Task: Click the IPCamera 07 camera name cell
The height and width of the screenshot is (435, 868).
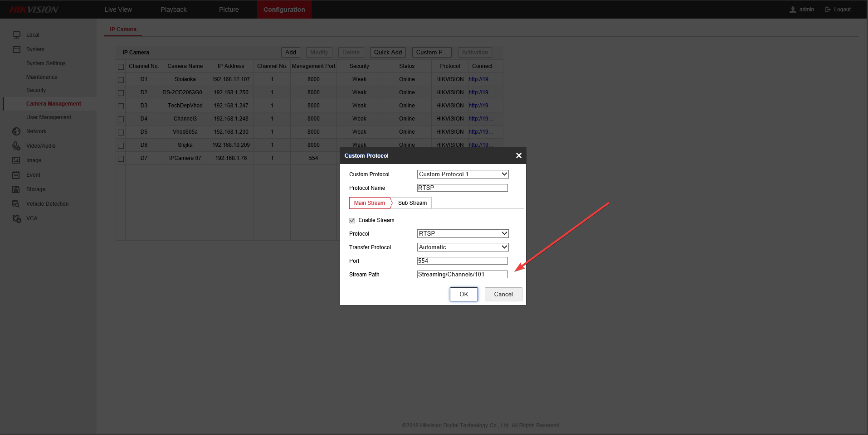Action: point(185,158)
